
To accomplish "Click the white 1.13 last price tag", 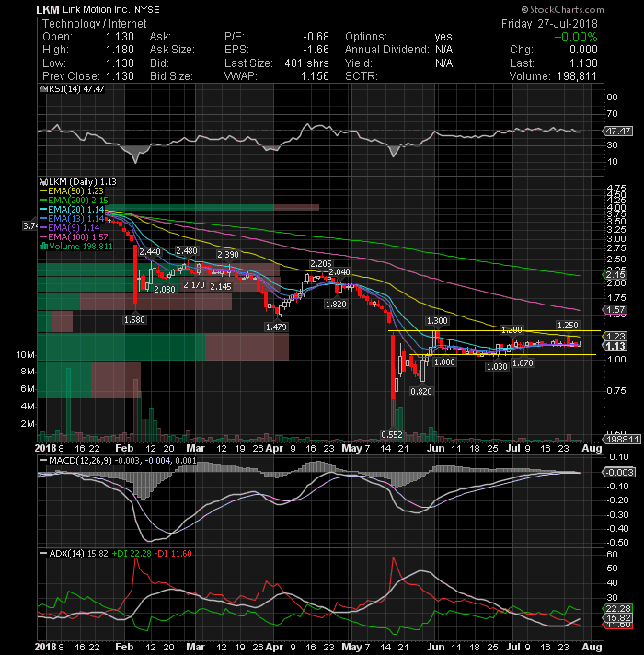I will 615,346.
